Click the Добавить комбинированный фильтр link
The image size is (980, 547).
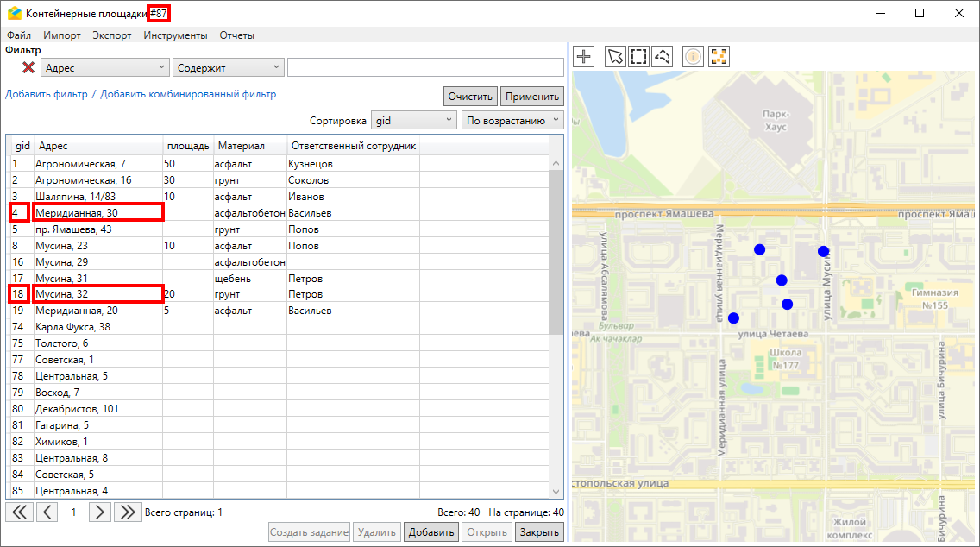[188, 94]
